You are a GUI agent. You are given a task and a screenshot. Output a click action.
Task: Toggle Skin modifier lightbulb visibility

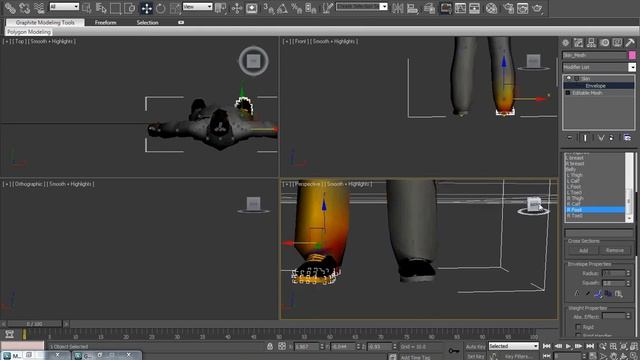coord(569,78)
